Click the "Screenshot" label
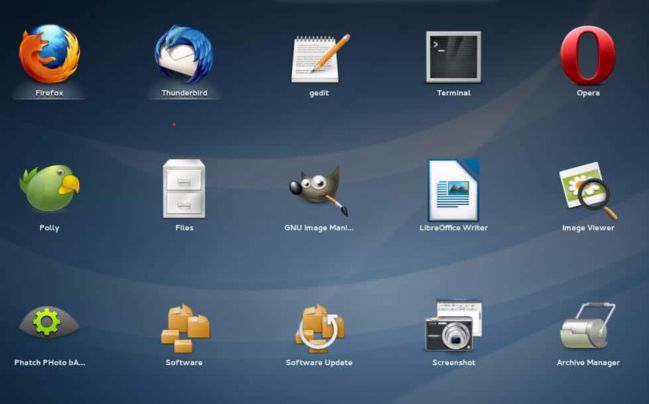Image resolution: width=649 pixels, height=404 pixels. (x=454, y=363)
